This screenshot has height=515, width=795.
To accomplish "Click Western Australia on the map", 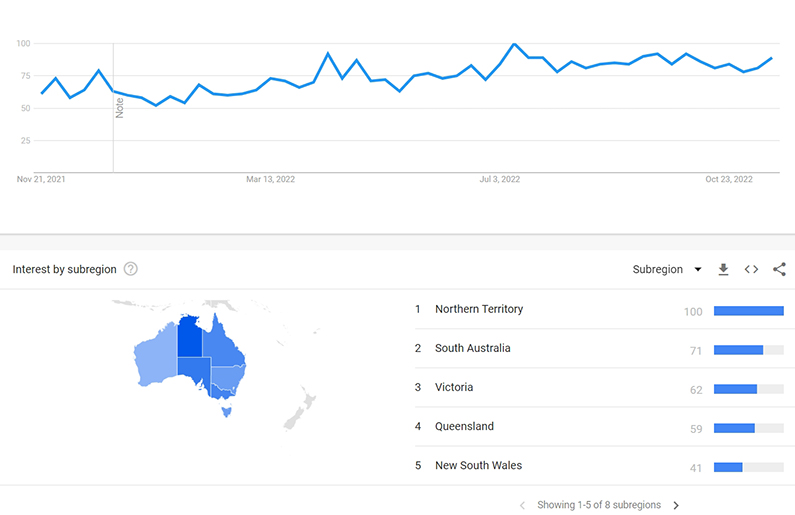I will [x=154, y=356].
